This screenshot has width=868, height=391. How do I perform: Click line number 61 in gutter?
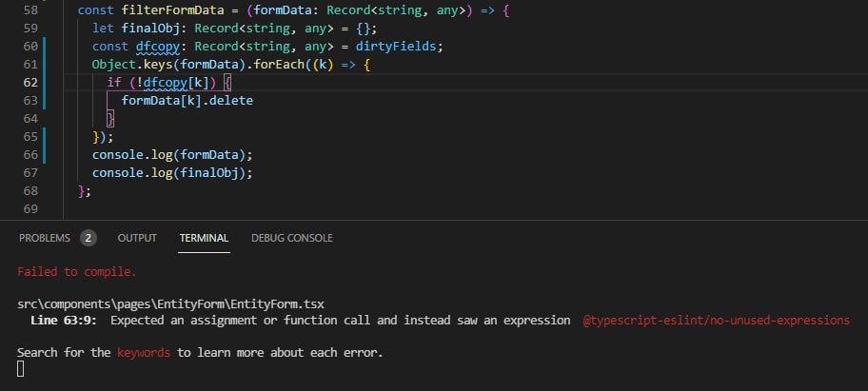coord(31,65)
